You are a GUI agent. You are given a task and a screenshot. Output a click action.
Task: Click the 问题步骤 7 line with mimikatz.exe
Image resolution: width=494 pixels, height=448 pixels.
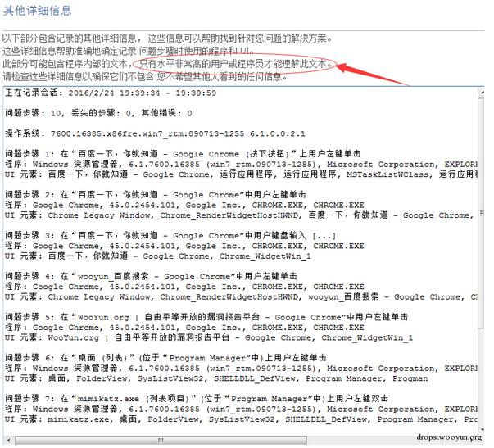[x=197, y=399]
